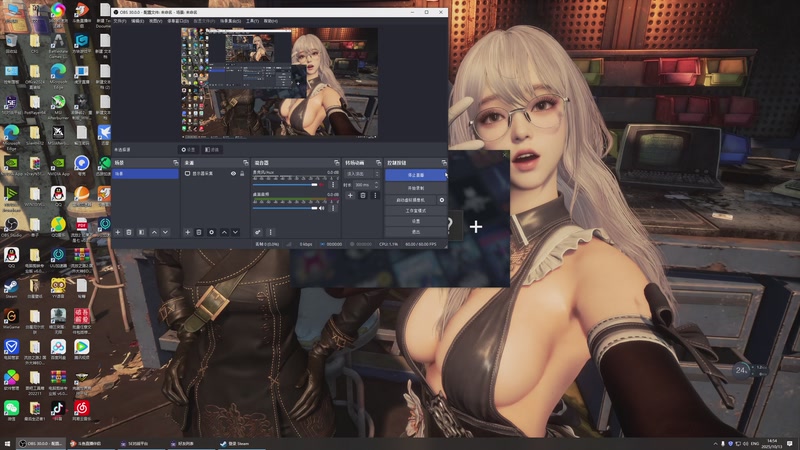This screenshot has height=450, width=800.
Task: Select the OBS 30.0.0 taskbar button
Action: (x=41, y=444)
